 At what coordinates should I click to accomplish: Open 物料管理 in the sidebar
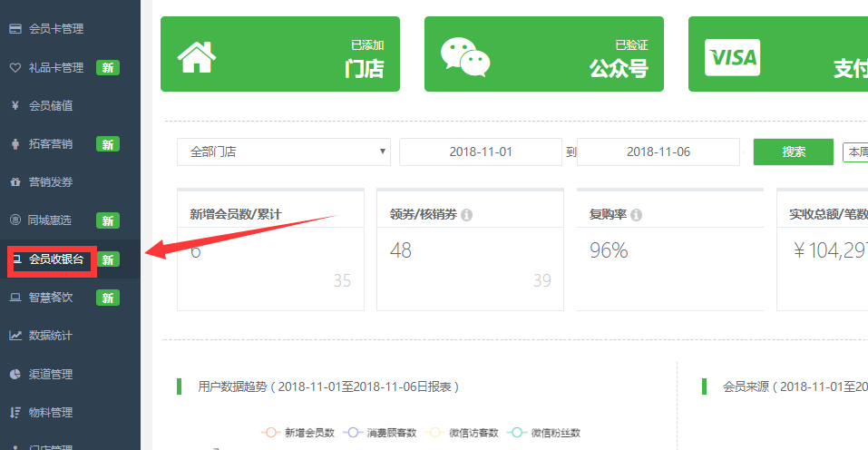pyautogui.click(x=51, y=413)
